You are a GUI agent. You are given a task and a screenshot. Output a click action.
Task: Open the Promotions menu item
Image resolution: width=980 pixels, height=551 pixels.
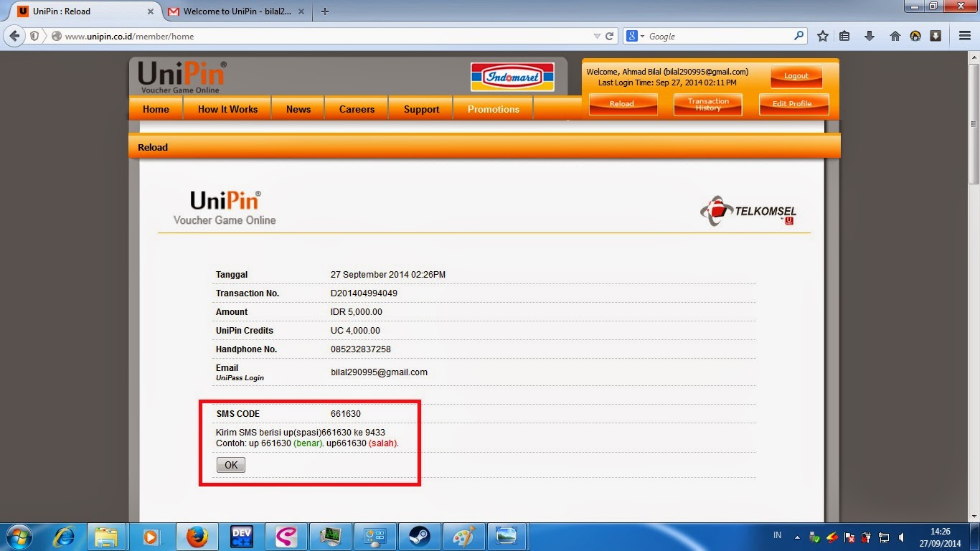[x=494, y=109]
